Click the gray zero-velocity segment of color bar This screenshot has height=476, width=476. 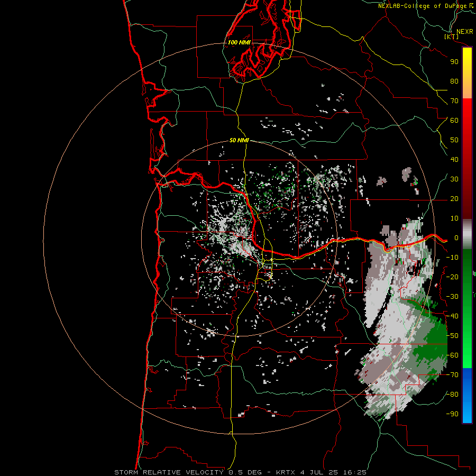click(x=467, y=234)
